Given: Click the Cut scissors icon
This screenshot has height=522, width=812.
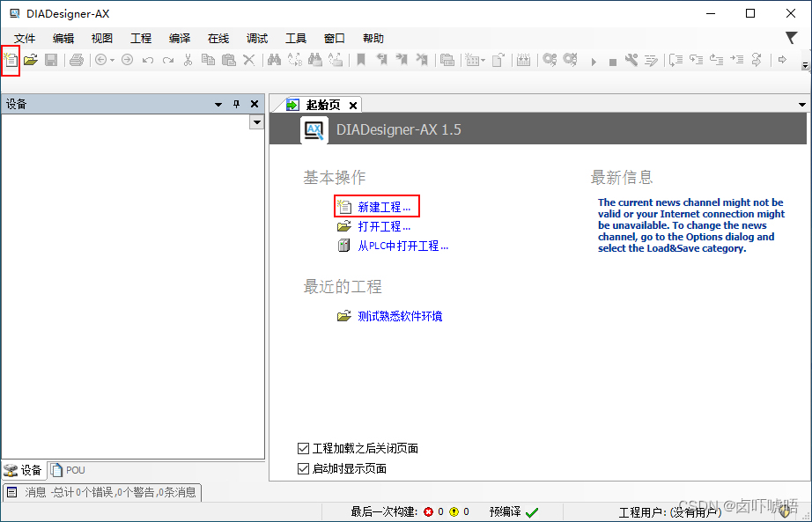Looking at the screenshot, I should point(188,60).
